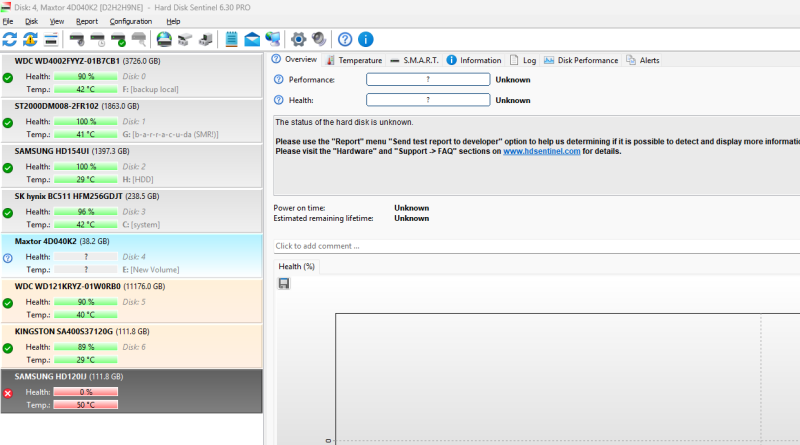The height and width of the screenshot is (445, 800).
Task: Click the disk panel toolbar icon with red bar
Action: click(x=51, y=39)
